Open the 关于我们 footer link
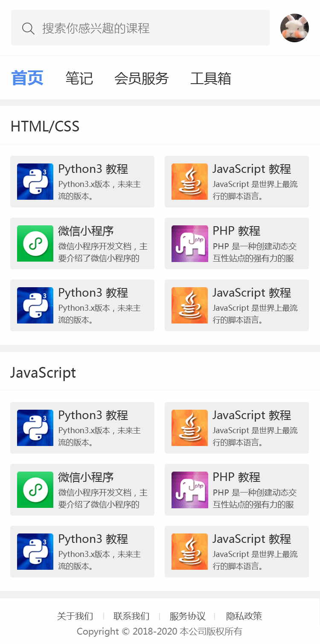 click(75, 616)
